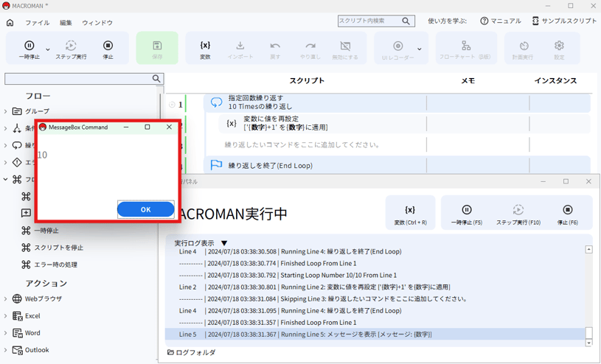Click 停止 (F6) in the run panel

click(568, 214)
